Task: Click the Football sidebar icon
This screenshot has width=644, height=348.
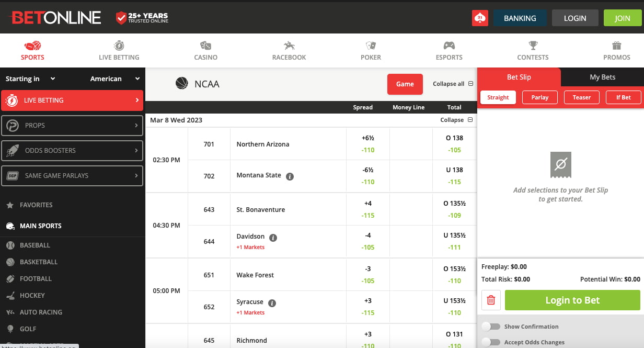Action: click(10, 278)
